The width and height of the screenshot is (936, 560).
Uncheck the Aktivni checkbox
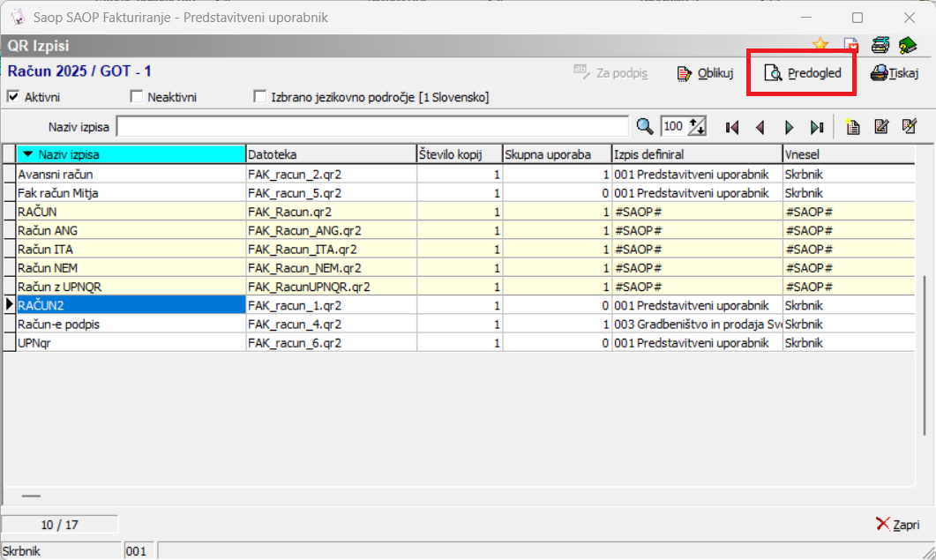pos(13,97)
